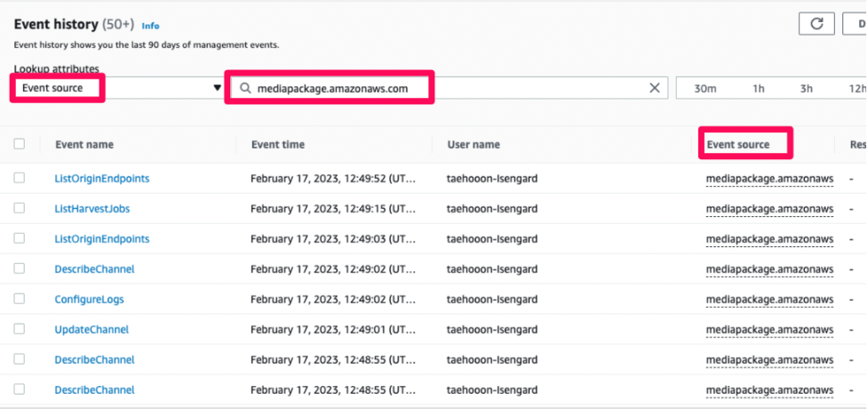Click the lookup attributes dropdown arrow
The image size is (868, 409).
click(217, 88)
